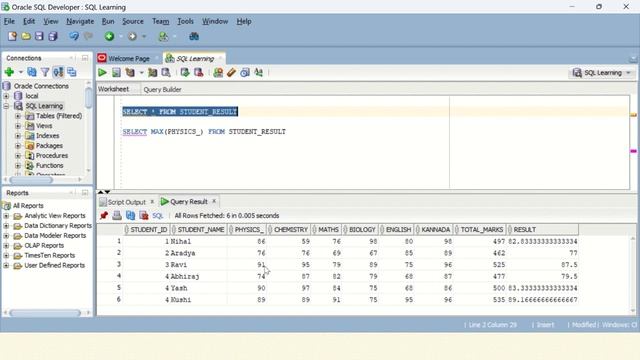Open the Navigate menu

80,21
